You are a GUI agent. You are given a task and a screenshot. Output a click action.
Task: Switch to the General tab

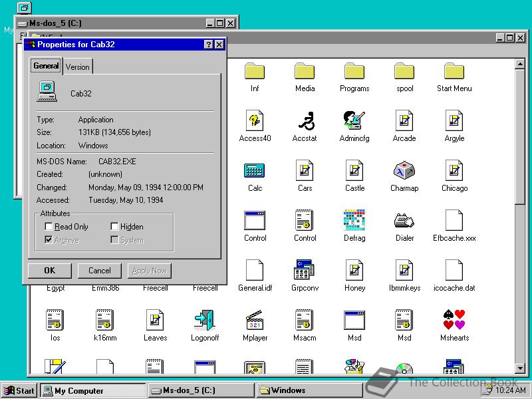click(46, 66)
